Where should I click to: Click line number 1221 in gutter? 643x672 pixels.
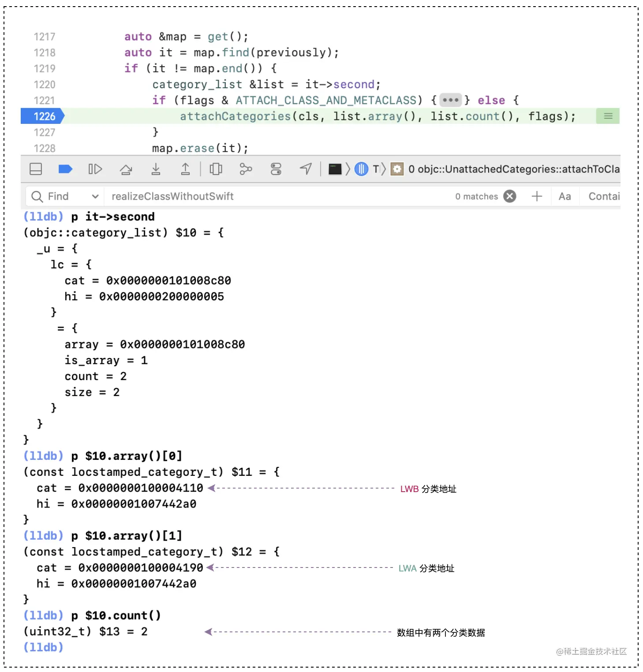pos(45,101)
